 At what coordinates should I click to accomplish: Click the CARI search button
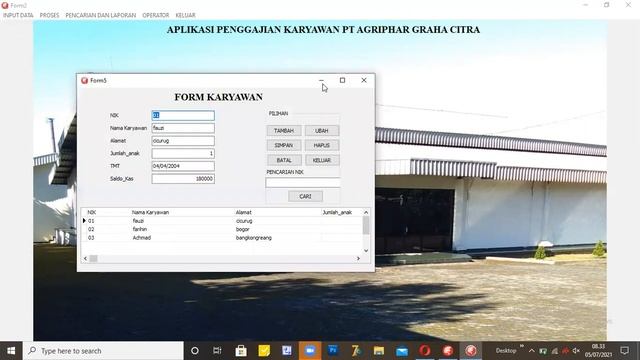(x=305, y=196)
